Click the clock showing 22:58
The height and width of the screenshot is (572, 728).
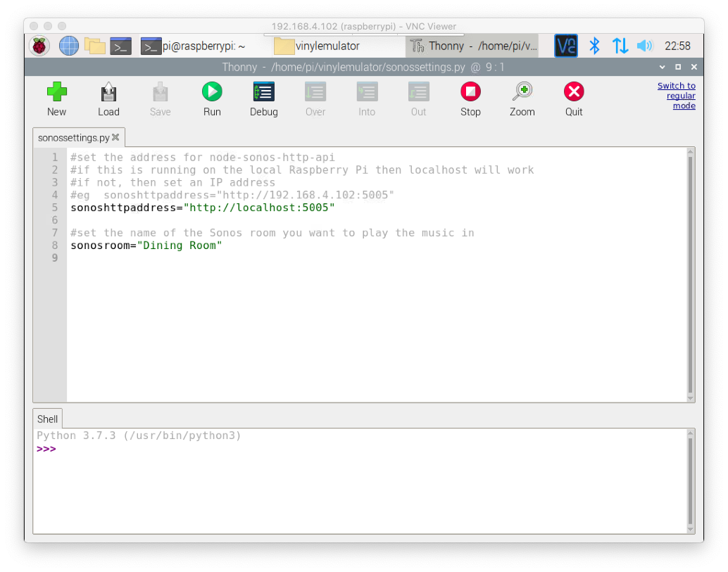[677, 46]
